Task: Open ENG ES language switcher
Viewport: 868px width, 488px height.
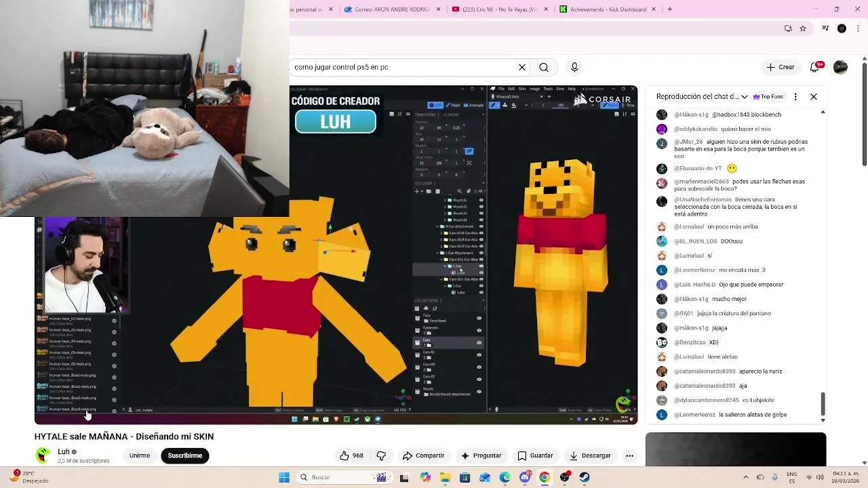Action: click(792, 477)
